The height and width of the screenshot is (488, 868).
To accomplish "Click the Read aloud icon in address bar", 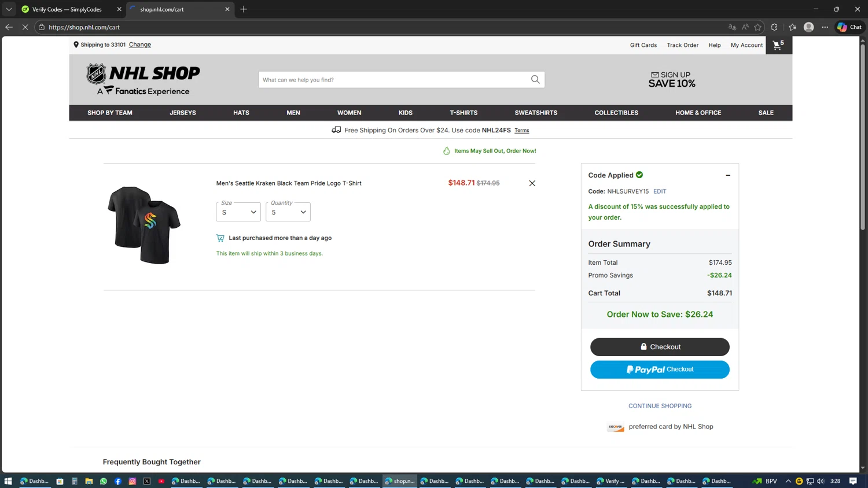I will pos(745,27).
